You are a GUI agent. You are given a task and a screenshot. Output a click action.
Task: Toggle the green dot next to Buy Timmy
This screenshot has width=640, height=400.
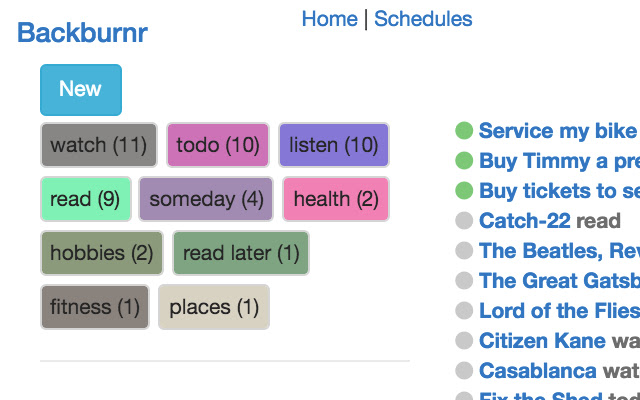pyautogui.click(x=464, y=160)
